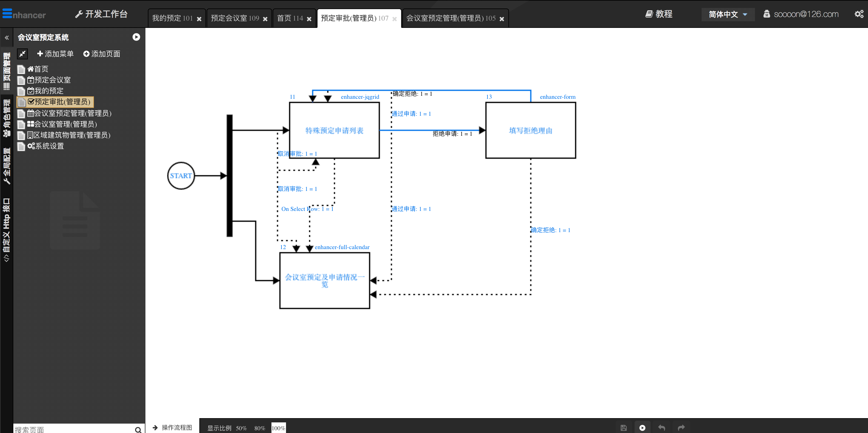
Task: Switch to the 预定会议室 109 tab
Action: point(235,18)
